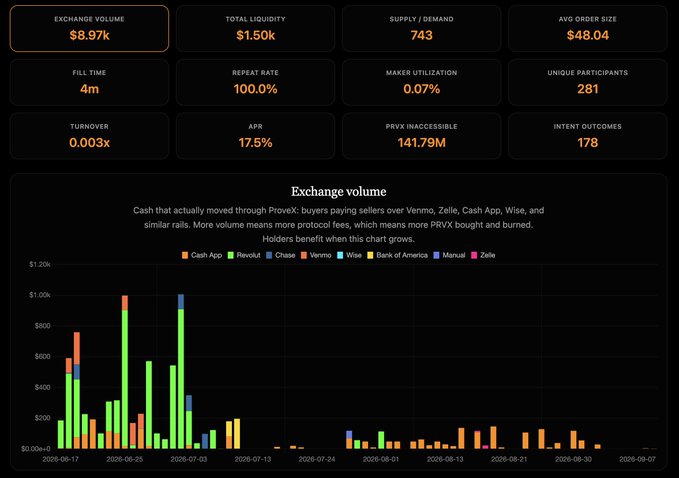Click the $1.20k y-axis label
The width and height of the screenshot is (679, 478).
[x=40, y=264]
